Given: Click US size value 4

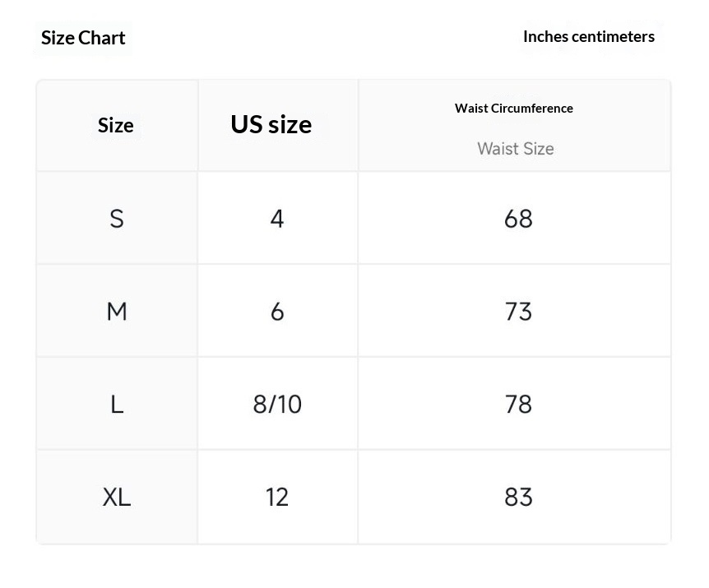Looking at the screenshot, I should [x=277, y=219].
